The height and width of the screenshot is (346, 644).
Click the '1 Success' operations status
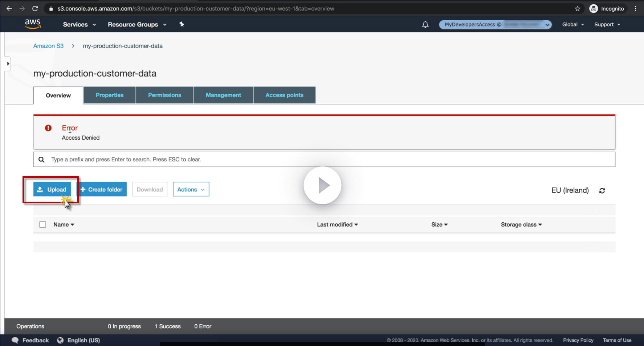coord(168,326)
